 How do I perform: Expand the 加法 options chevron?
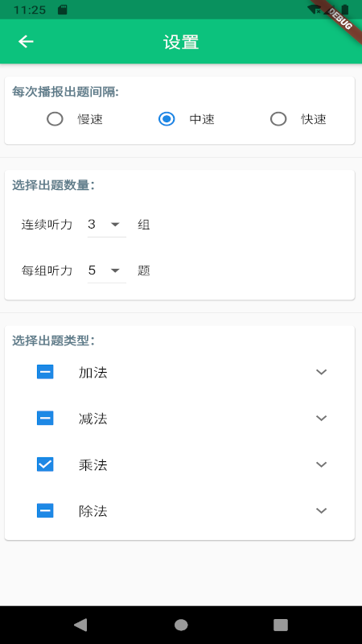point(321,372)
